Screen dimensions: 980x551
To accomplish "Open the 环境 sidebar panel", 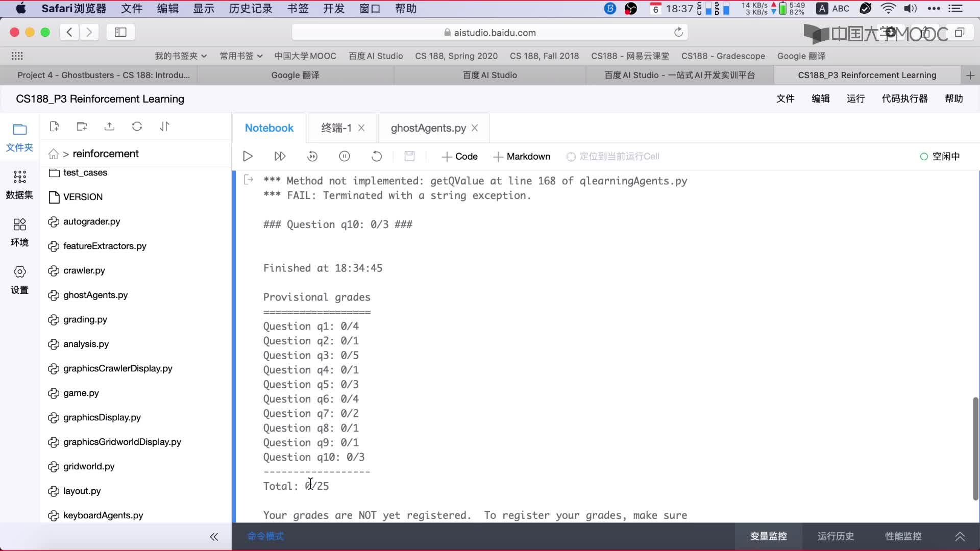I will point(19,232).
